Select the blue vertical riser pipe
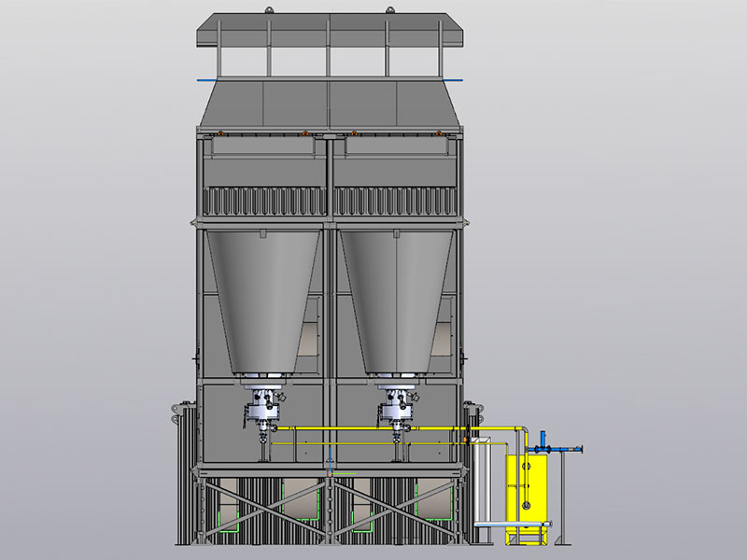 point(543,436)
